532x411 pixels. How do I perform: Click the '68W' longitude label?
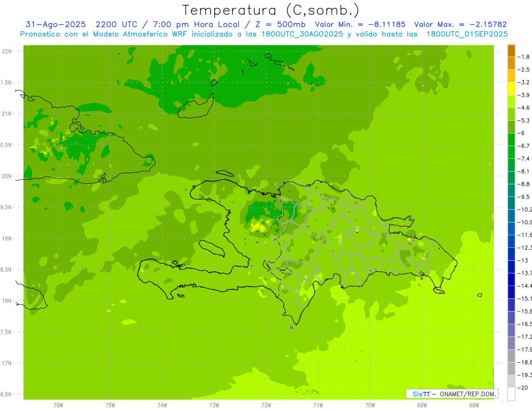[x=474, y=405]
